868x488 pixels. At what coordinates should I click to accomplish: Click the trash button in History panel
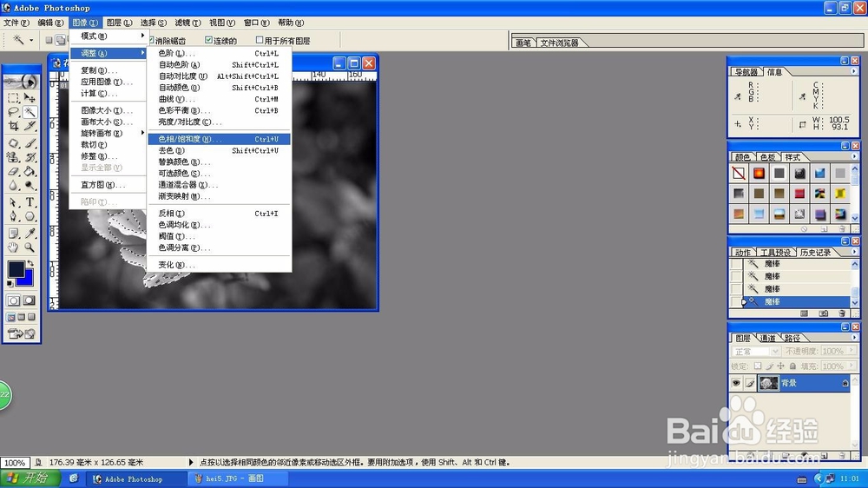coord(842,313)
